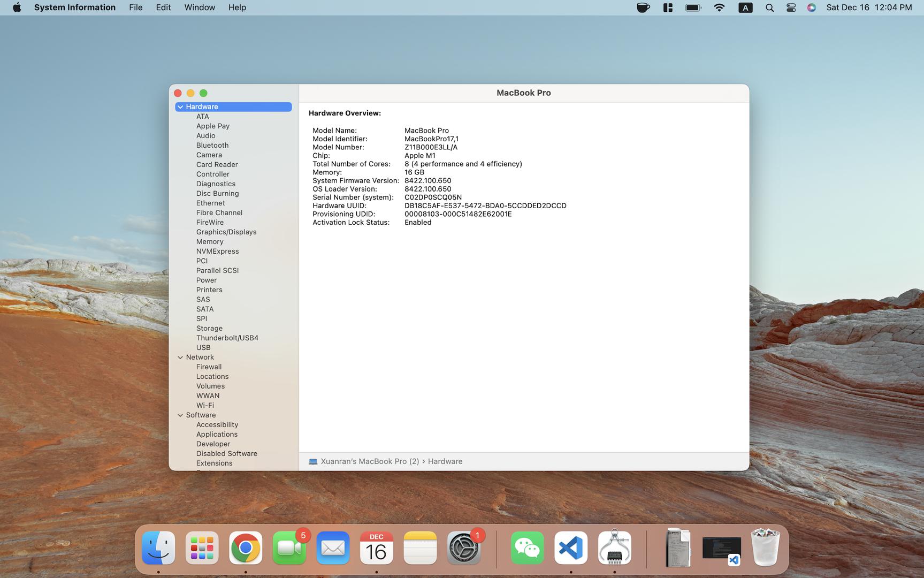Select Bluetooth in sidebar

coord(212,146)
